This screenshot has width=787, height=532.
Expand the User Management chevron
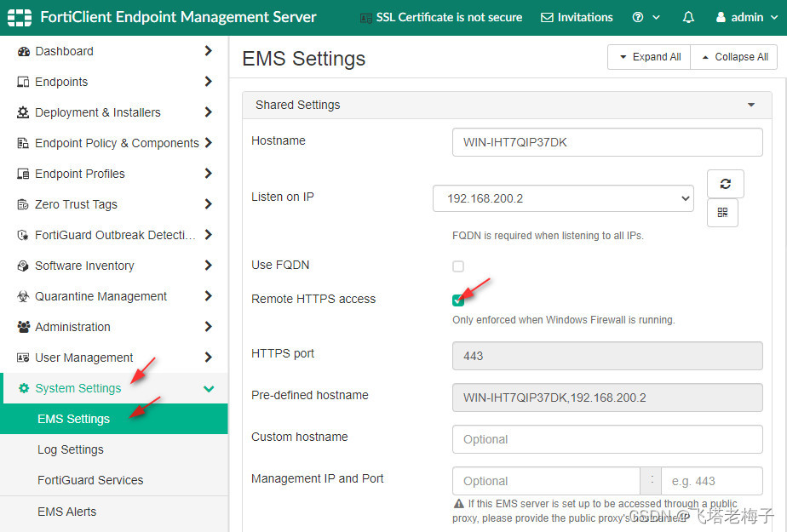pos(209,357)
